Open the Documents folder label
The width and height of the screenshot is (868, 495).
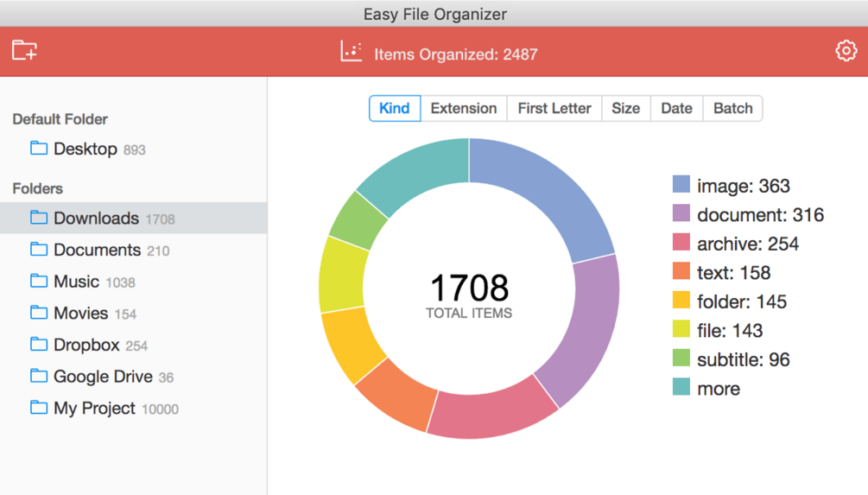coord(97,250)
